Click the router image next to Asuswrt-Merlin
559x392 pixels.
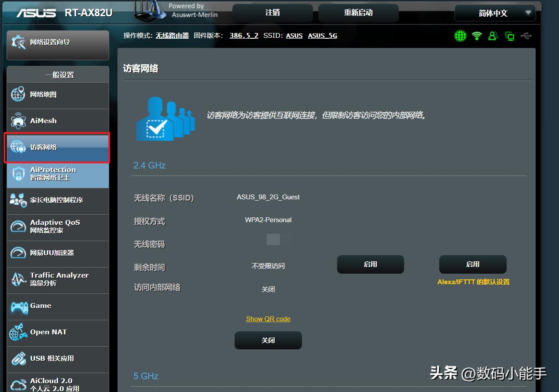click(150, 10)
